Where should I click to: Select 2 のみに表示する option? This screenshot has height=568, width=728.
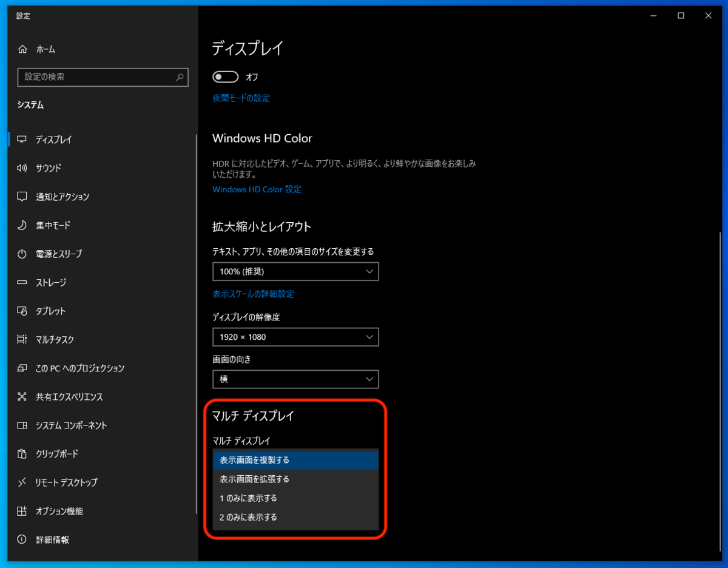296,518
